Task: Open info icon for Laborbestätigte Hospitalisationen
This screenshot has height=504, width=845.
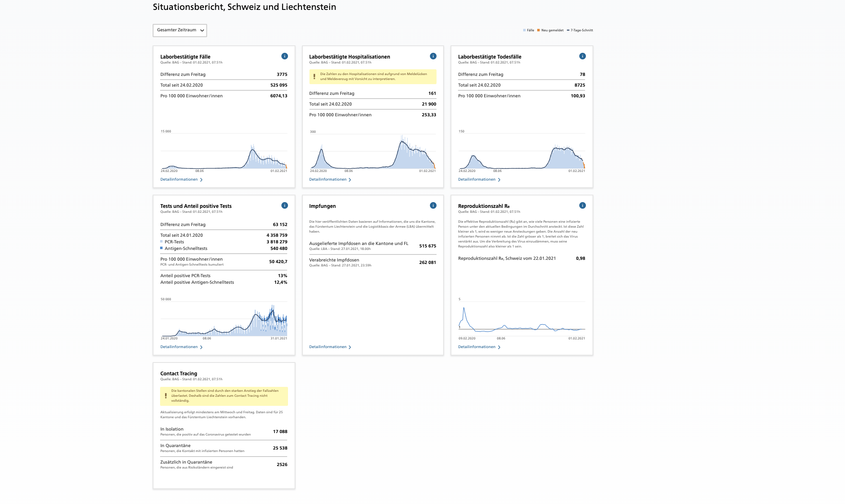Action: (433, 56)
